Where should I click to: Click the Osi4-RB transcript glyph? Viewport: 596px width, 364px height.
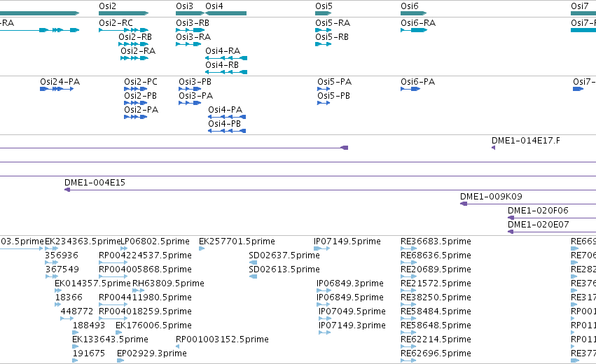pos(226,72)
